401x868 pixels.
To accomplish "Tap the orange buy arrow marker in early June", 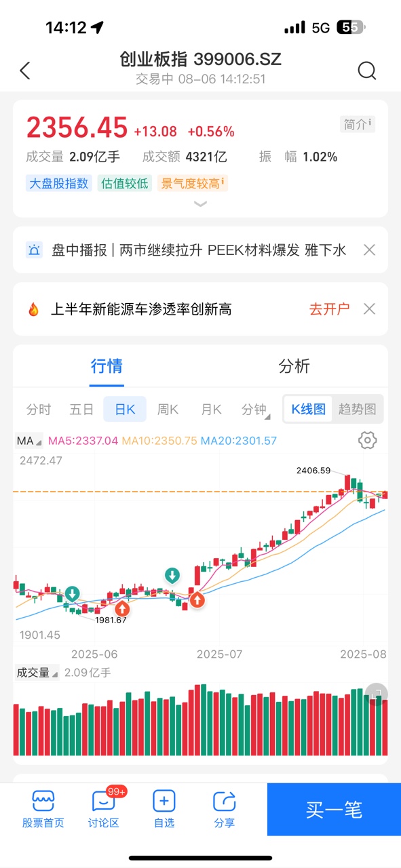I will [x=122, y=608].
